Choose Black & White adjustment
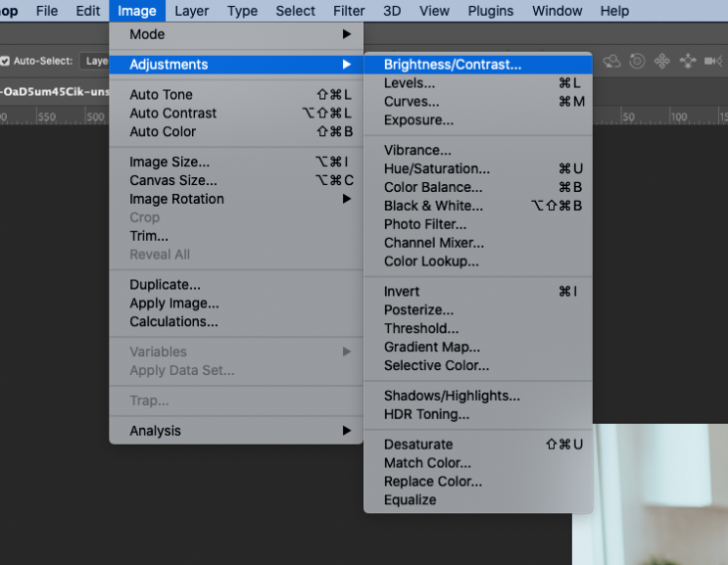This screenshot has height=565, width=728. 478,206
